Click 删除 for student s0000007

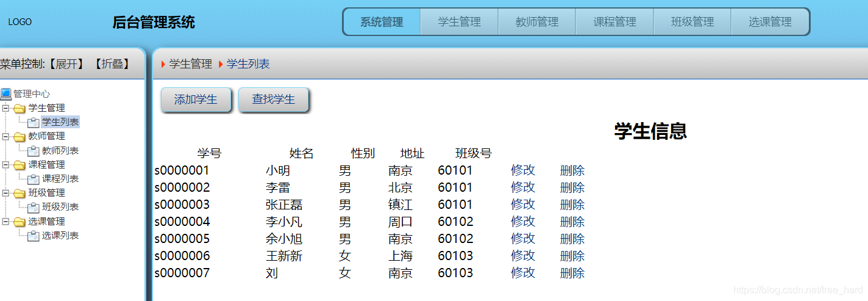pyautogui.click(x=572, y=273)
